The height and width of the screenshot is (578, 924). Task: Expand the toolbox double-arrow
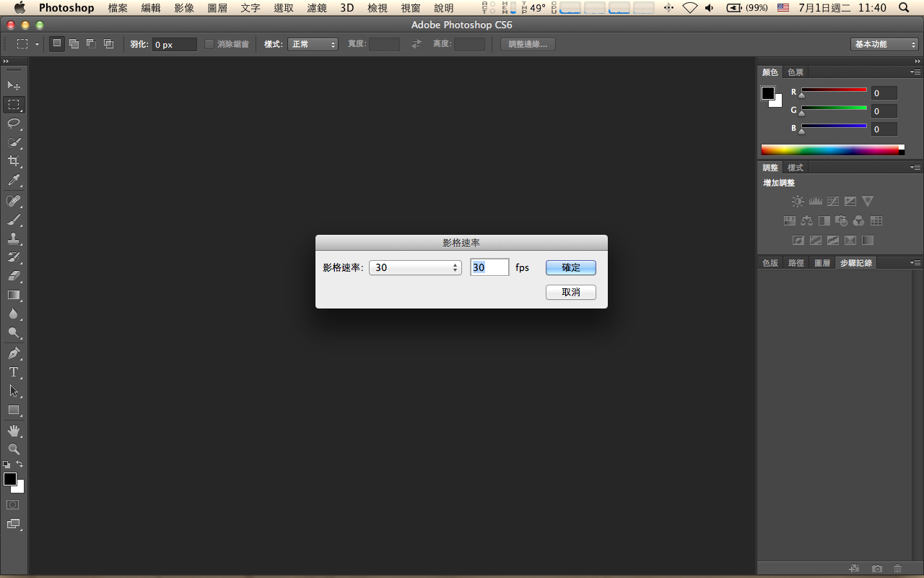click(6, 61)
